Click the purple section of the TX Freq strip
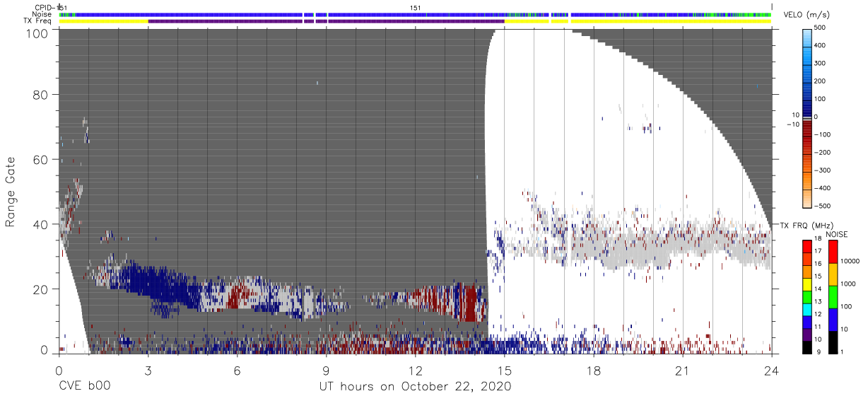Viewport: 868px width, 401px height. (x=325, y=21)
